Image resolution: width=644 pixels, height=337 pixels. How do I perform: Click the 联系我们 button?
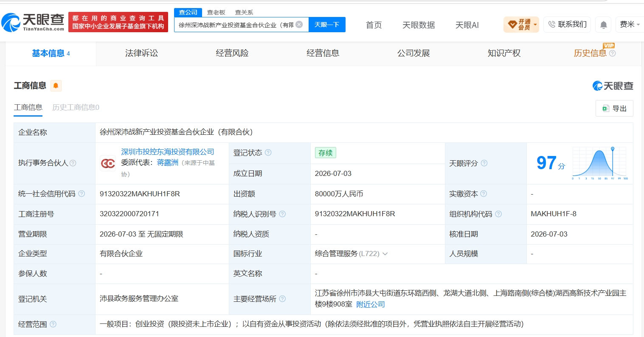tap(567, 25)
